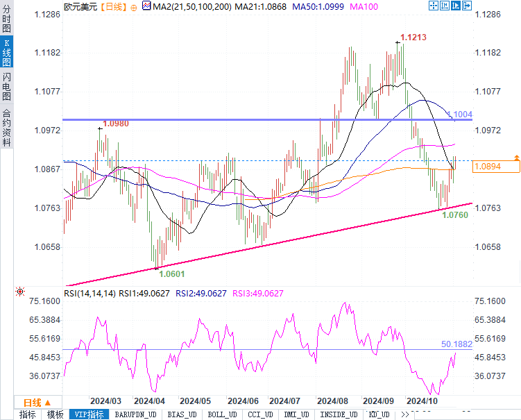
Task: Click the 欧元美元 symbol name
Action: 80,7
